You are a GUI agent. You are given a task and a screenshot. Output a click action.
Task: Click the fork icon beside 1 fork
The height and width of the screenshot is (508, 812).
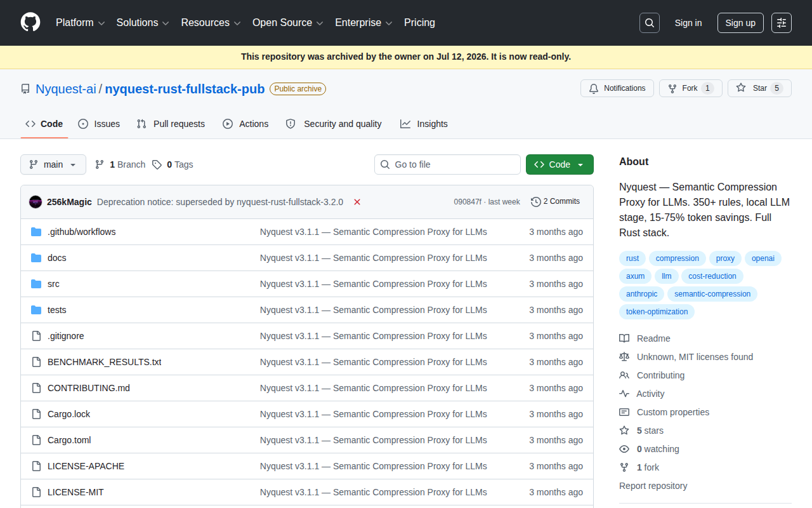pyautogui.click(x=624, y=467)
